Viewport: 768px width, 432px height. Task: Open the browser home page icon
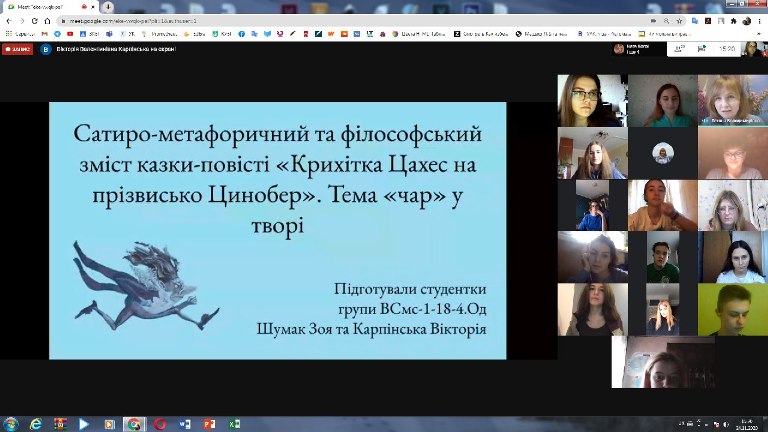point(47,21)
